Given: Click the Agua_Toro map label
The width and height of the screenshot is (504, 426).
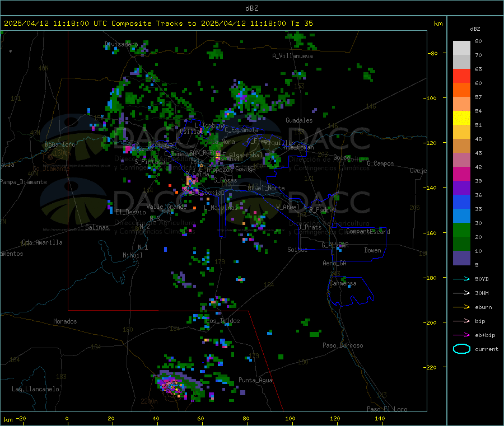Looking at the screenshot, I should 60,144.
